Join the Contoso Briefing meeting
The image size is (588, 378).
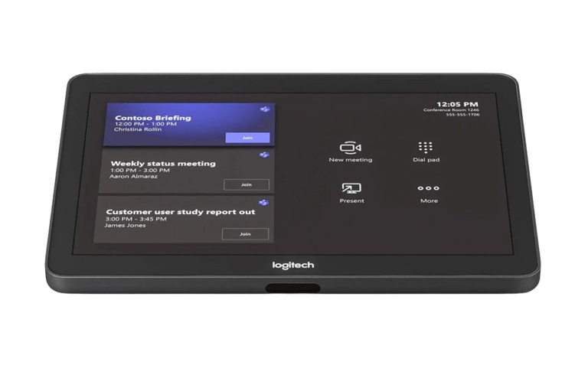(247, 138)
